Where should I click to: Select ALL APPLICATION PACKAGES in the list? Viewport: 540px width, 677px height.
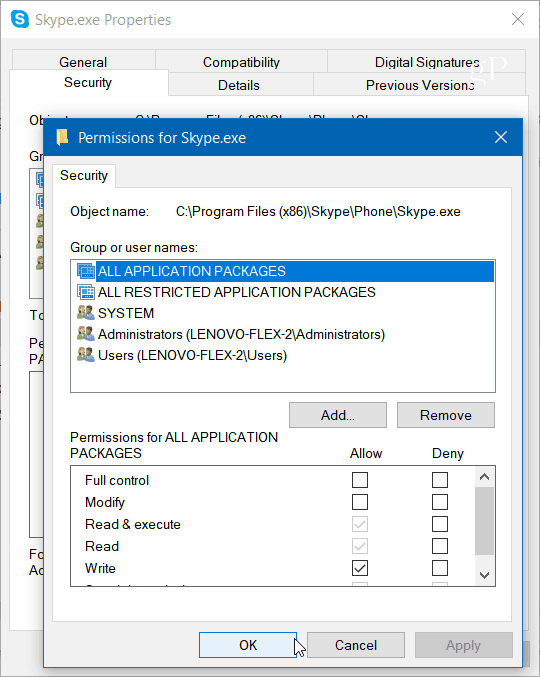click(295, 271)
